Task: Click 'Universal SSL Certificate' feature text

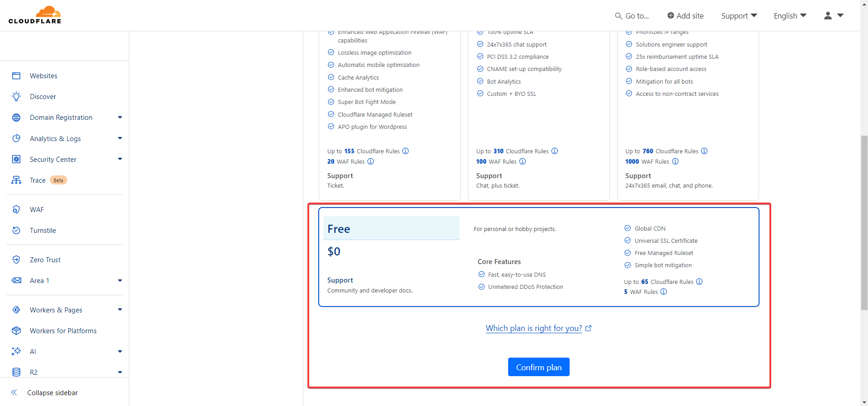Action: click(666, 241)
